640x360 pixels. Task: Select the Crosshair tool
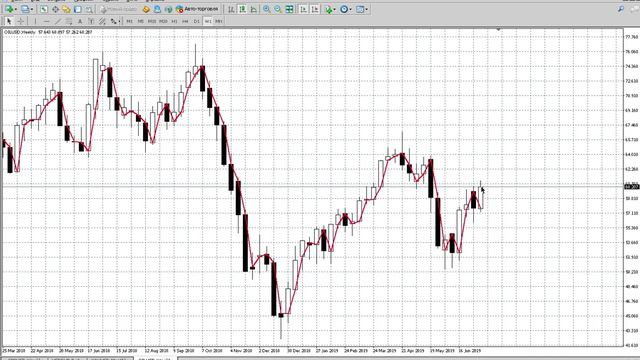point(20,21)
